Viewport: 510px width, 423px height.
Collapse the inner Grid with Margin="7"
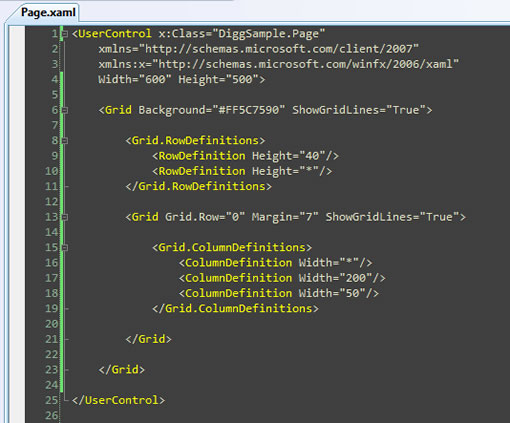pyautogui.click(x=65, y=217)
